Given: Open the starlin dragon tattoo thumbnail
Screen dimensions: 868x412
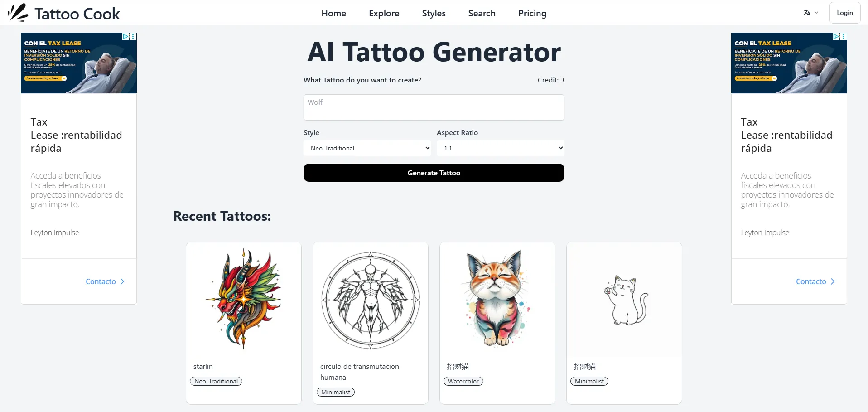Looking at the screenshot, I should point(244,299).
